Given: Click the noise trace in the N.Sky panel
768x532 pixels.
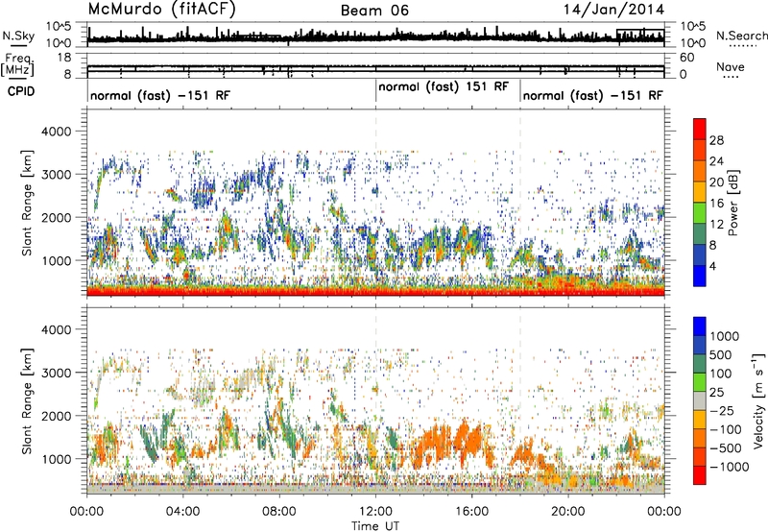Looking at the screenshot, I should coord(375,36).
